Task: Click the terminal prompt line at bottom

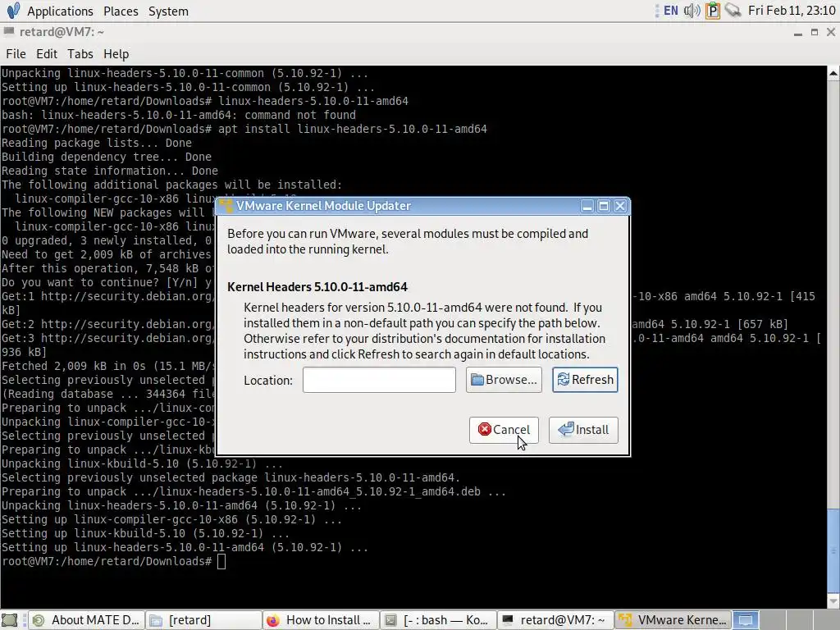Action: pyautogui.click(x=113, y=561)
